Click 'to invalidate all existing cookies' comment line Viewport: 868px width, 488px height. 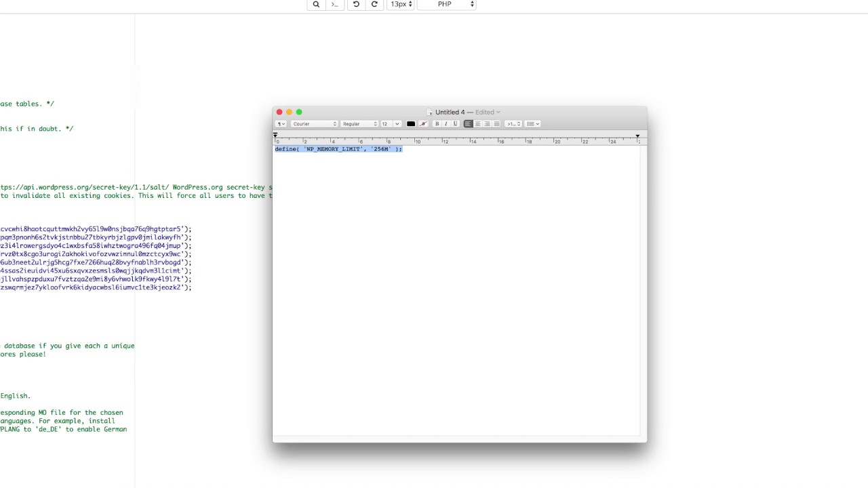point(136,195)
